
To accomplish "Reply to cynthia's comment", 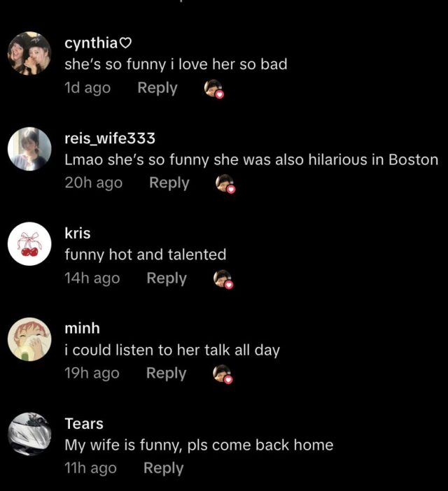I will (x=157, y=88).
